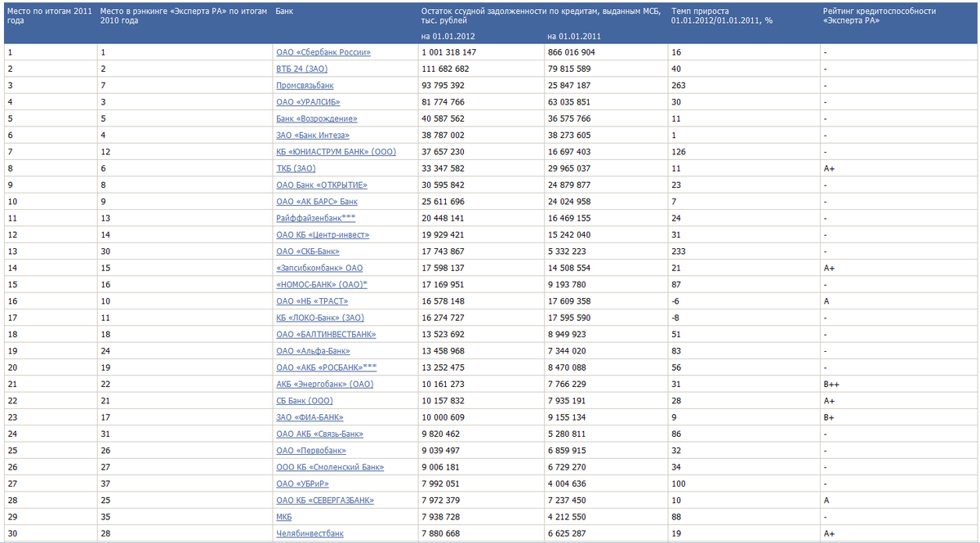Open the ТКБ (ЗАО) bank link

click(296, 168)
